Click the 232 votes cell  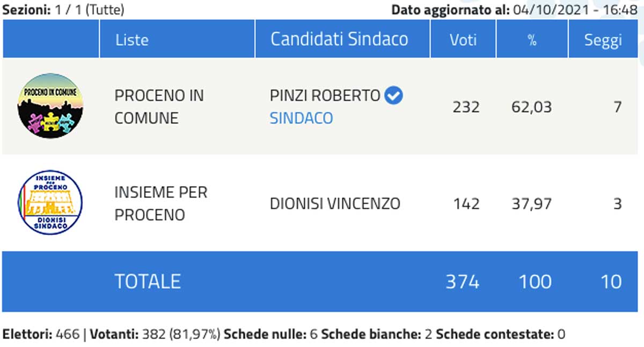(466, 107)
